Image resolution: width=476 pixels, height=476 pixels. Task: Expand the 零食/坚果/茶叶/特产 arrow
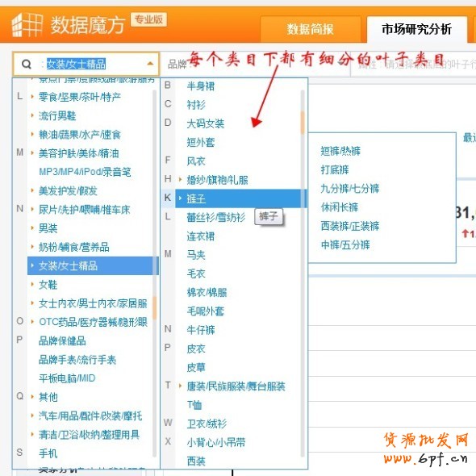point(32,97)
